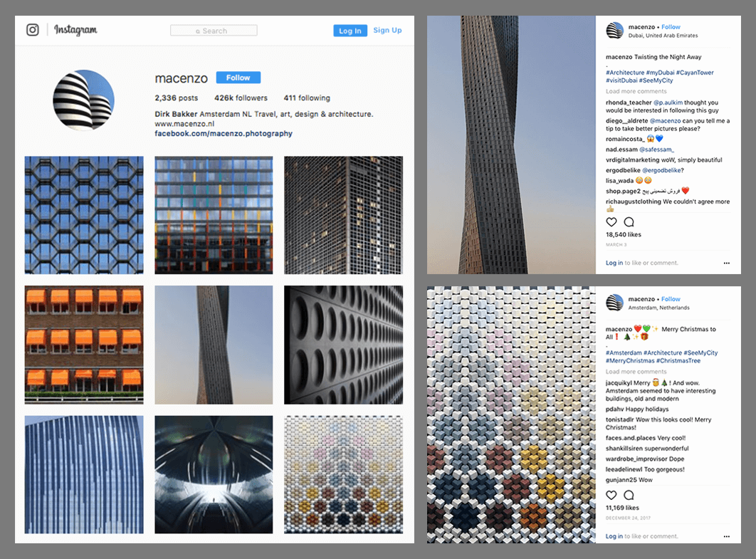Open the #visitDubai hashtag
Viewport: 756px width, 559px height.
click(x=621, y=80)
